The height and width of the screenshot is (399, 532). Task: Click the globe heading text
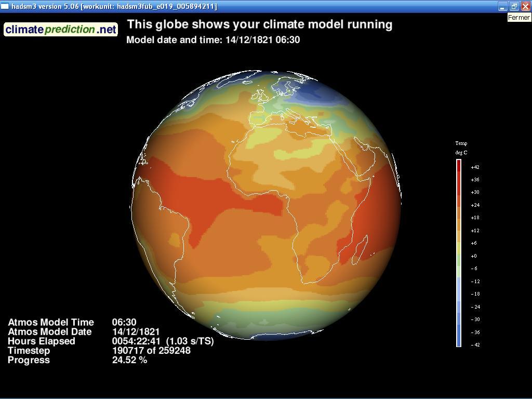[260, 24]
